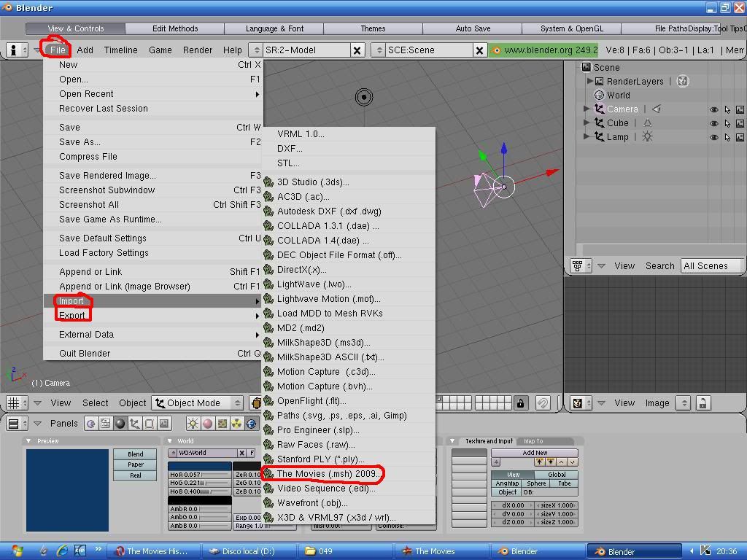The height and width of the screenshot is (560, 747).
Task: Open the File menu
Action: [58, 50]
